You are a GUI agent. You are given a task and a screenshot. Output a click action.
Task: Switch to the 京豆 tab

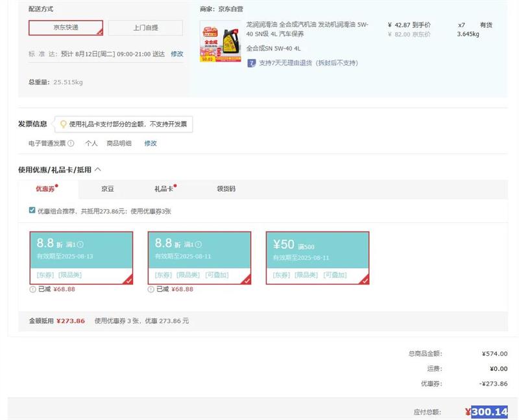(107, 189)
